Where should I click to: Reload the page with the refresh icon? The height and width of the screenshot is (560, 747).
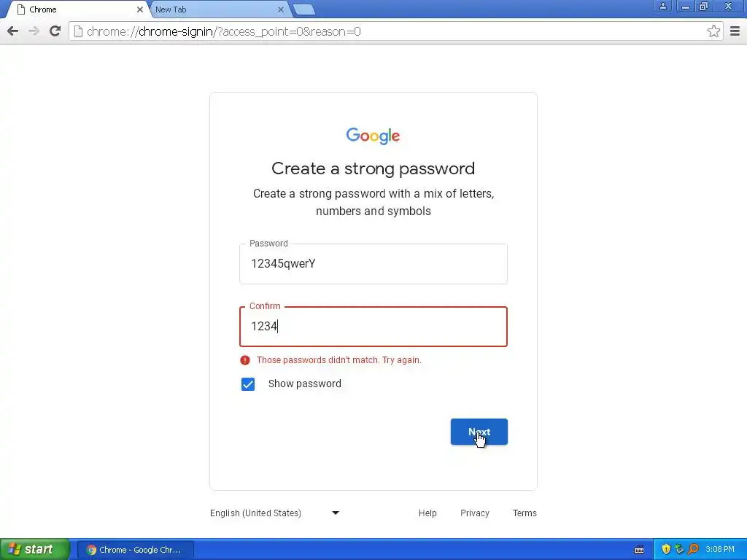(x=55, y=31)
